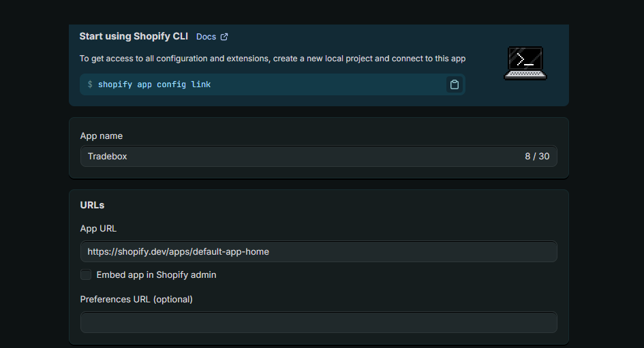The width and height of the screenshot is (644, 348).
Task: Click the URLs section heading
Action: 92,205
